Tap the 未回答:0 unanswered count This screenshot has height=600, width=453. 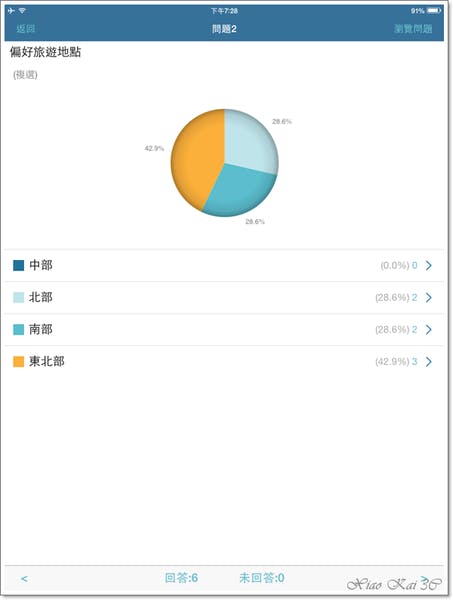coord(262,578)
